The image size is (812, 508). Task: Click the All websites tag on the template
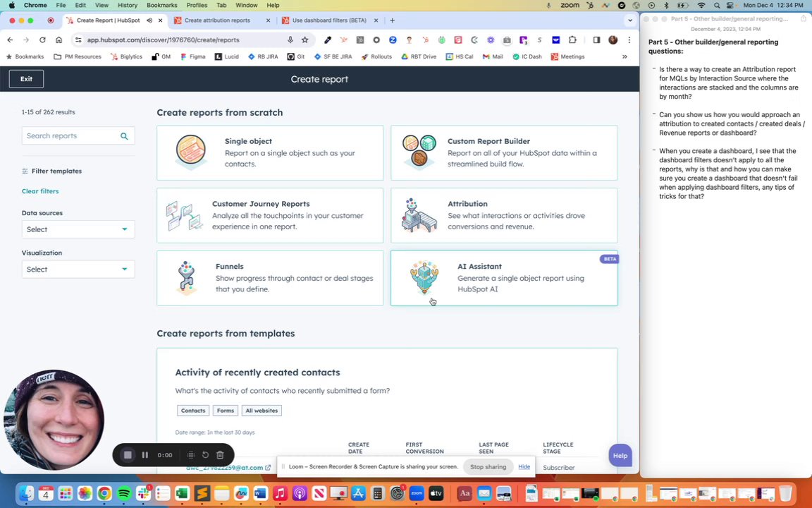click(262, 411)
